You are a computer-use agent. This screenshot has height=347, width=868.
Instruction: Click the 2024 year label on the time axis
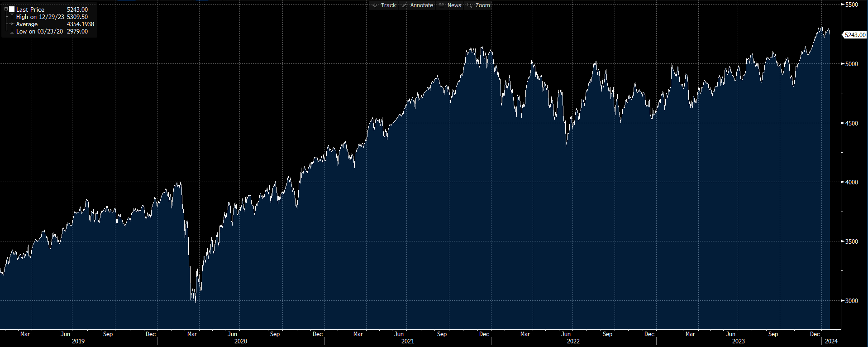(831, 341)
